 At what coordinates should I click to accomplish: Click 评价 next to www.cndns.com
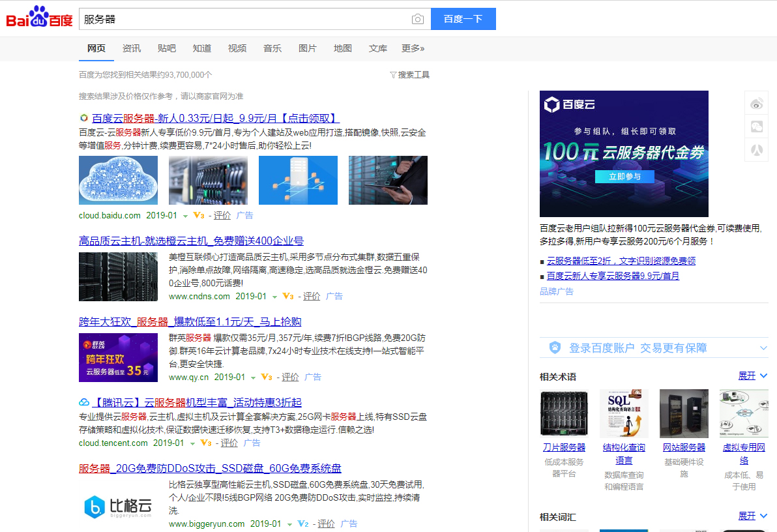(311, 297)
